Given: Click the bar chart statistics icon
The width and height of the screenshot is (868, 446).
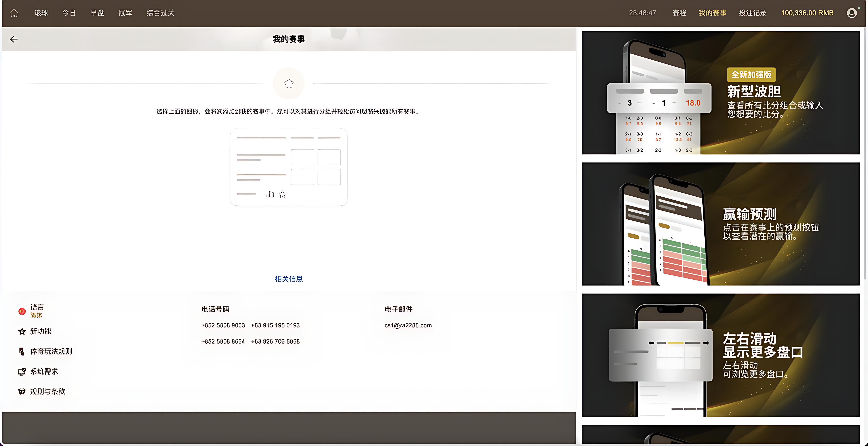Looking at the screenshot, I should point(270,194).
